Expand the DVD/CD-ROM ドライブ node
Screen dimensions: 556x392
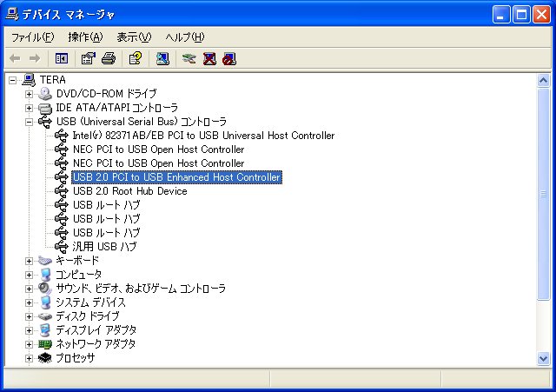tap(29, 94)
